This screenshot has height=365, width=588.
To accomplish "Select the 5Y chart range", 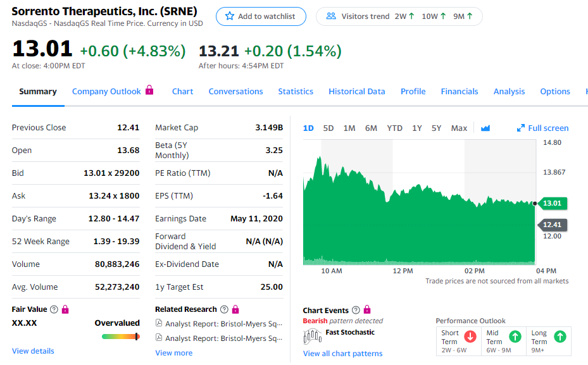I will [x=437, y=128].
